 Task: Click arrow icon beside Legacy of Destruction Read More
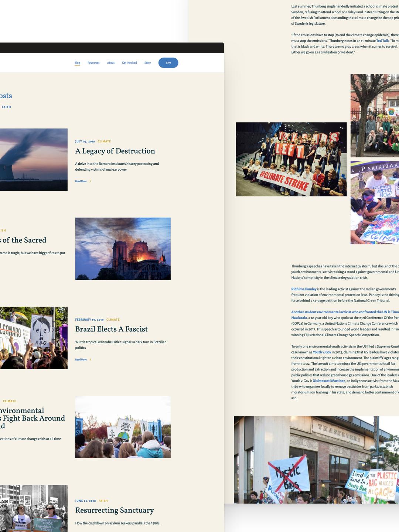tap(91, 181)
